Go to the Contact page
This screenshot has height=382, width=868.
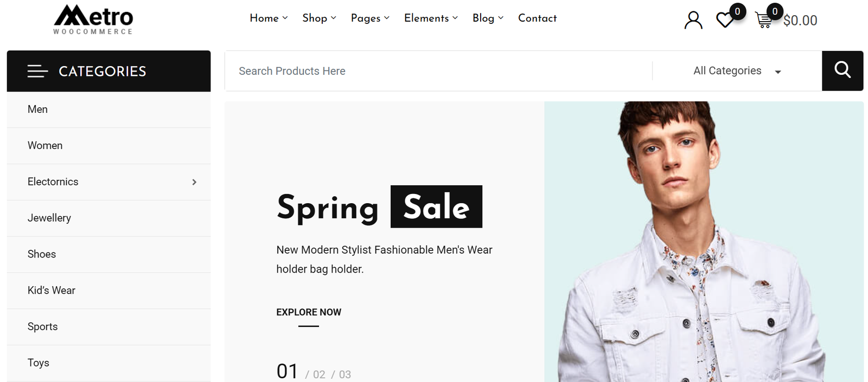[537, 18]
